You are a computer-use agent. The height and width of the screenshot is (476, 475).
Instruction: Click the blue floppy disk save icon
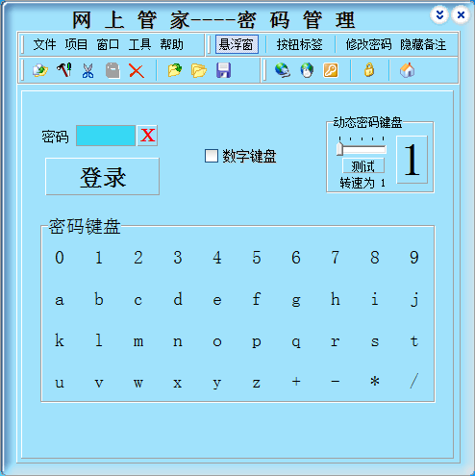(223, 70)
